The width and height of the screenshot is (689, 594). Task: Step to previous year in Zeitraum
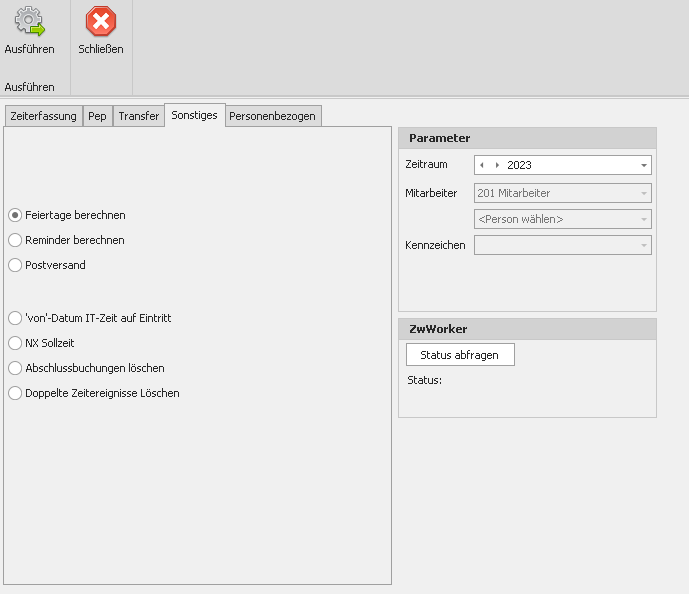pos(483,165)
